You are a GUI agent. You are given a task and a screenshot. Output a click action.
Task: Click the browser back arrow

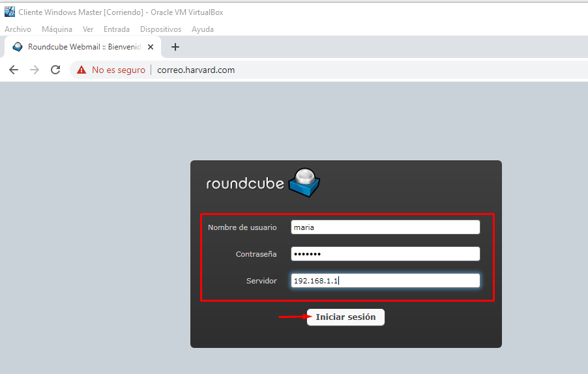pos(14,70)
